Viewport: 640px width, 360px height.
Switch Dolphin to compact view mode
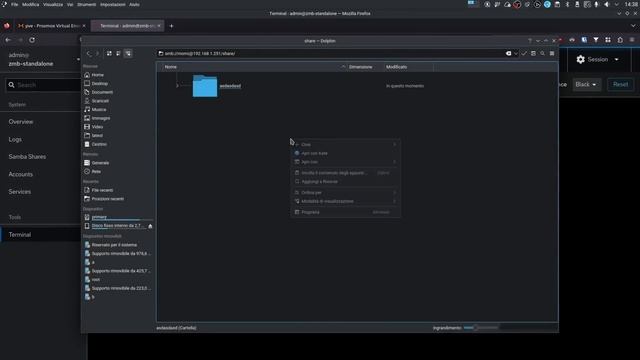coord(118,53)
